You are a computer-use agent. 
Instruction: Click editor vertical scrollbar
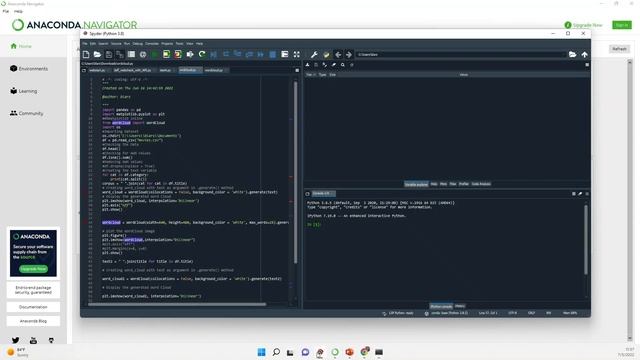point(296,172)
